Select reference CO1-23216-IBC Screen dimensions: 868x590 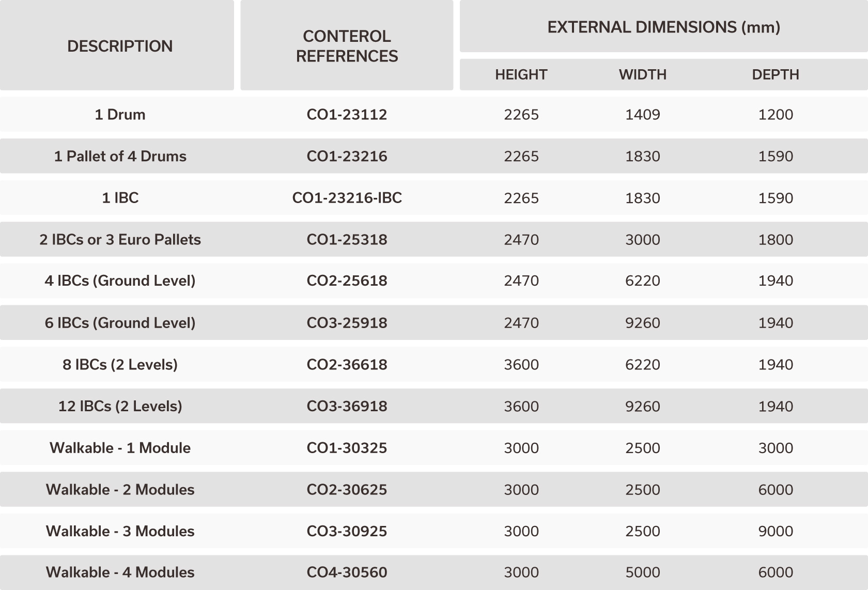(347, 198)
